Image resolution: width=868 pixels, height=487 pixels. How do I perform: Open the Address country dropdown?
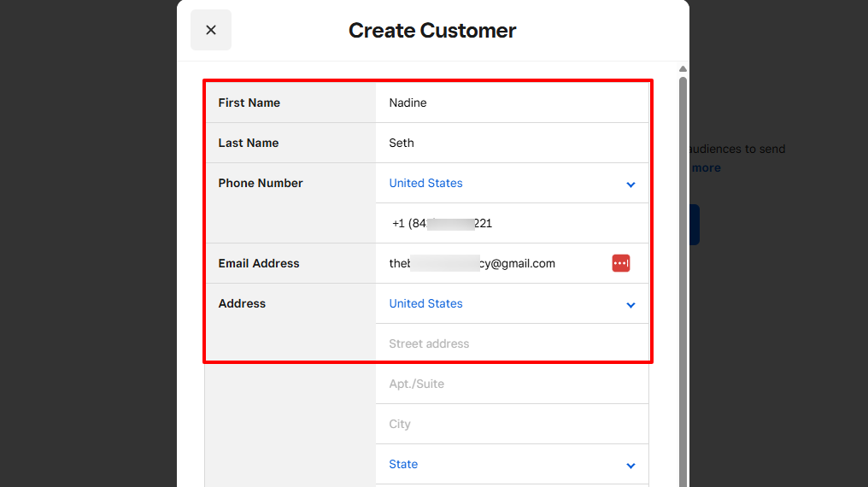(x=512, y=304)
